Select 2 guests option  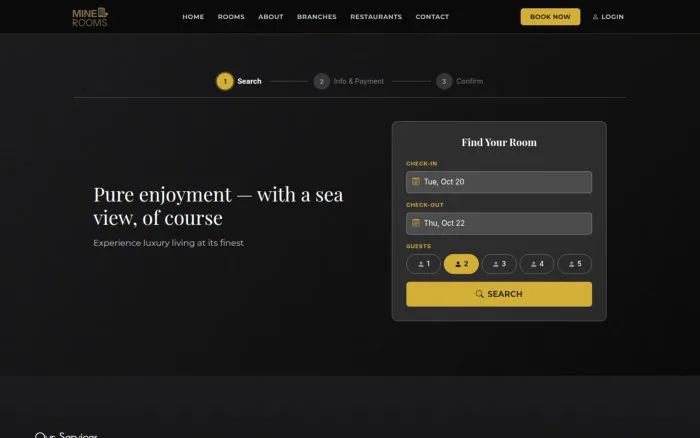tap(461, 264)
